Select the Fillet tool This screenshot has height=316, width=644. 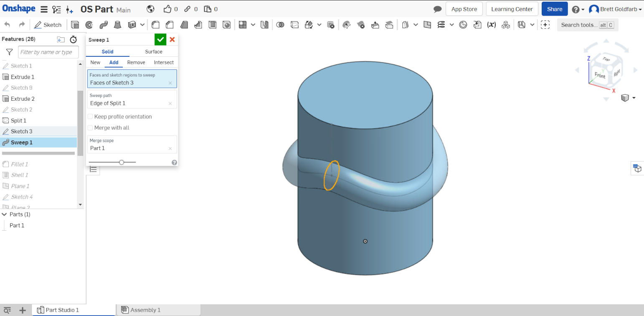click(x=156, y=25)
